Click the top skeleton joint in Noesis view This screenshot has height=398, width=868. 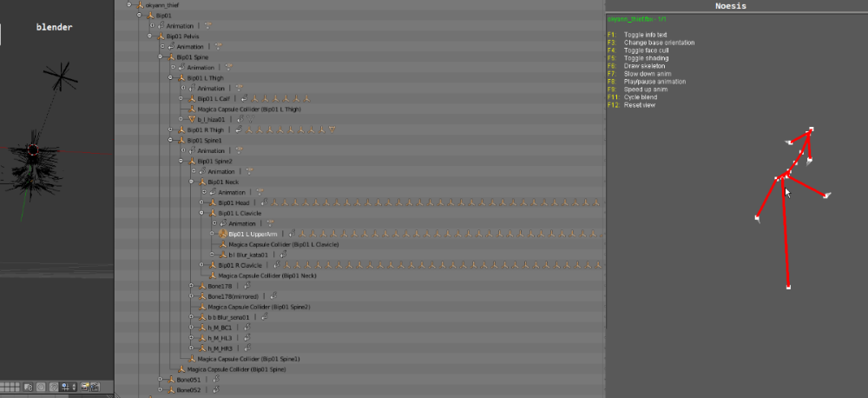[812, 129]
